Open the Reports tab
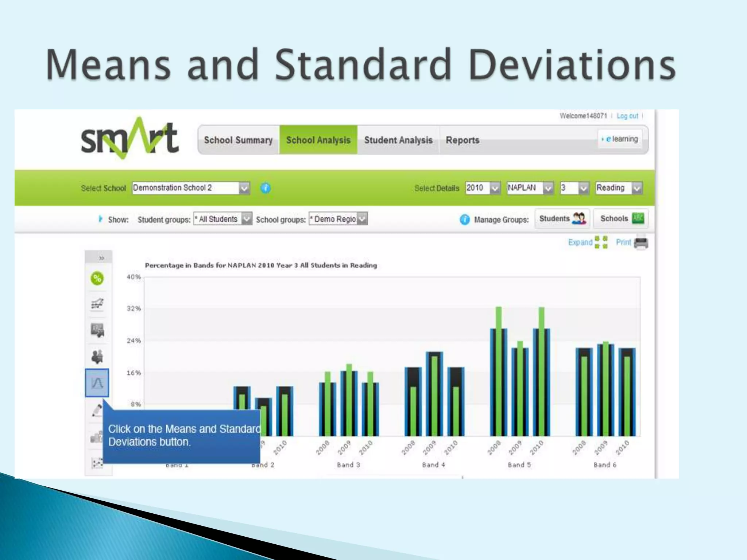Image resolution: width=747 pixels, height=560 pixels. tap(462, 140)
